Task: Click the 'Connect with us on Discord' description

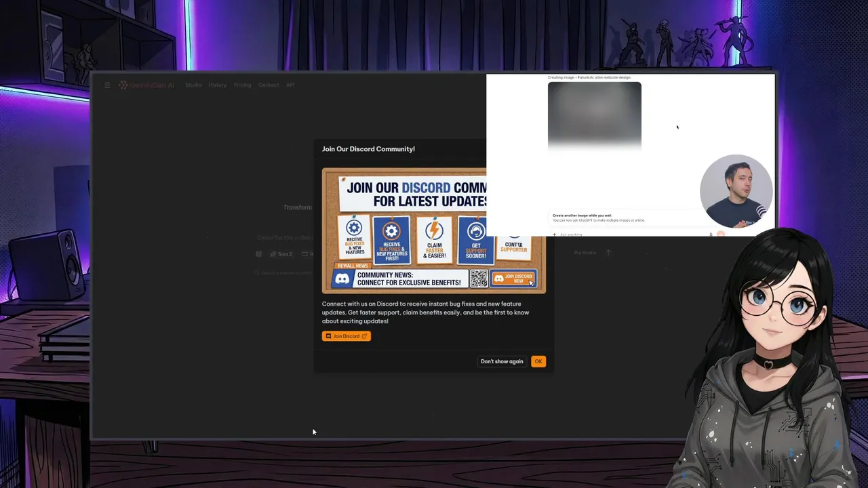Action: (x=426, y=312)
